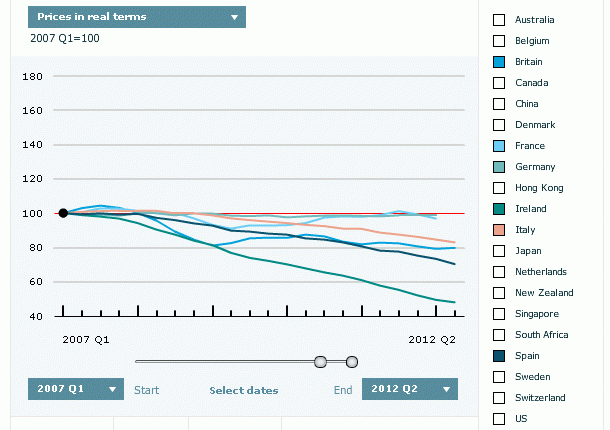The width and height of the screenshot is (610, 430).
Task: Click the left slider handle
Action: (x=320, y=361)
